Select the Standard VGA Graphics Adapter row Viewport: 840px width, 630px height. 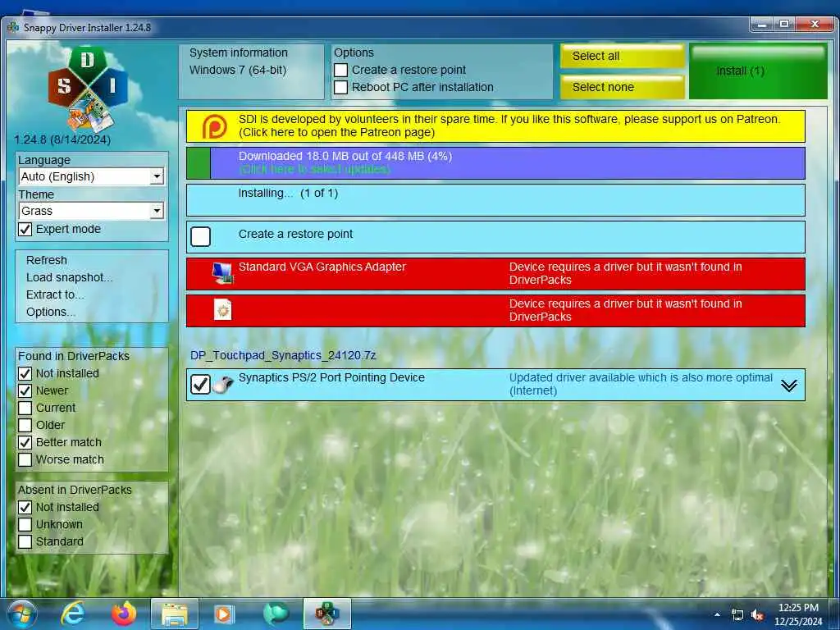click(x=495, y=274)
